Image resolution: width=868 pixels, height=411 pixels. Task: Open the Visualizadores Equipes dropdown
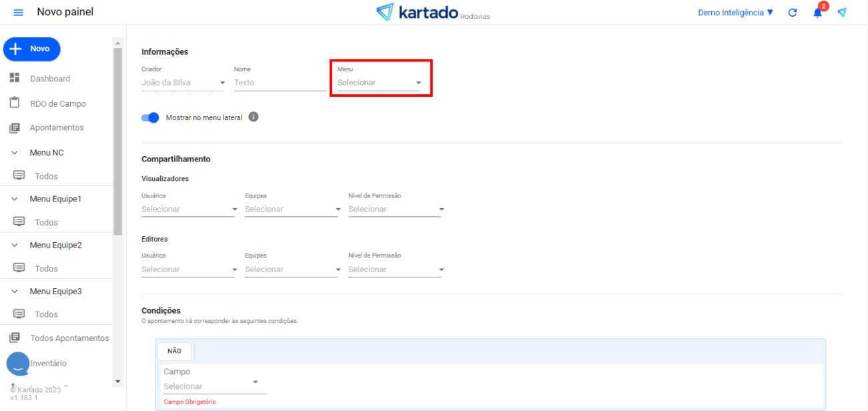[x=292, y=210]
